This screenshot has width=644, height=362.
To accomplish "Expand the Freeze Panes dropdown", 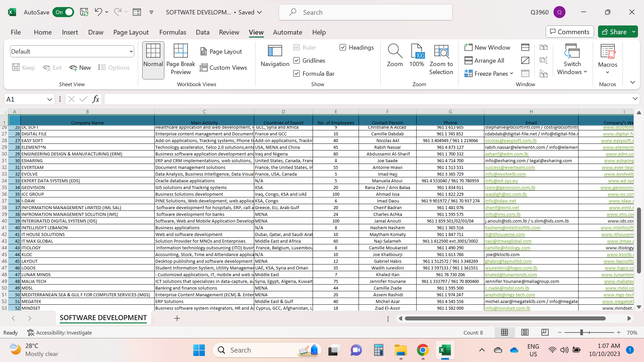I will pos(512,73).
